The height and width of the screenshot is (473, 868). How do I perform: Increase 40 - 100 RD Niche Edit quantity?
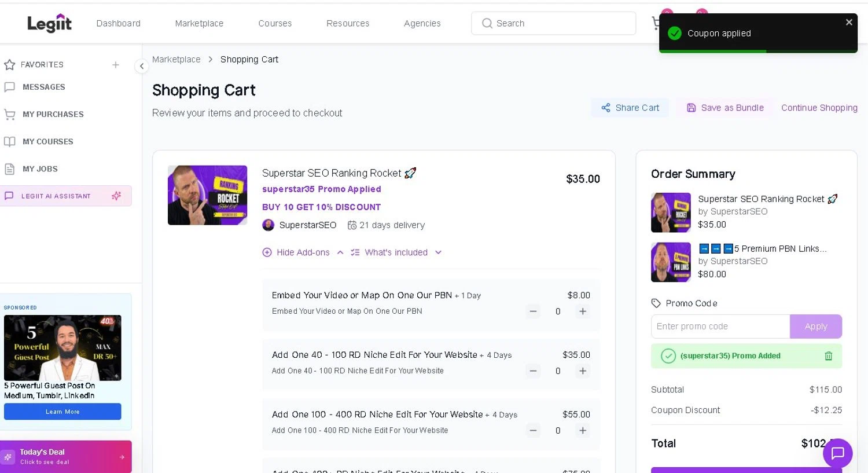pos(583,371)
